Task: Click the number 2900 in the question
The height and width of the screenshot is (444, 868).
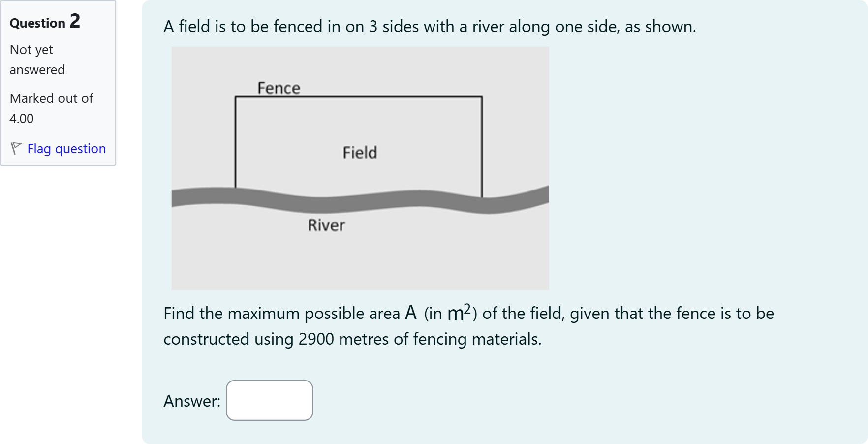Action: click(x=316, y=339)
